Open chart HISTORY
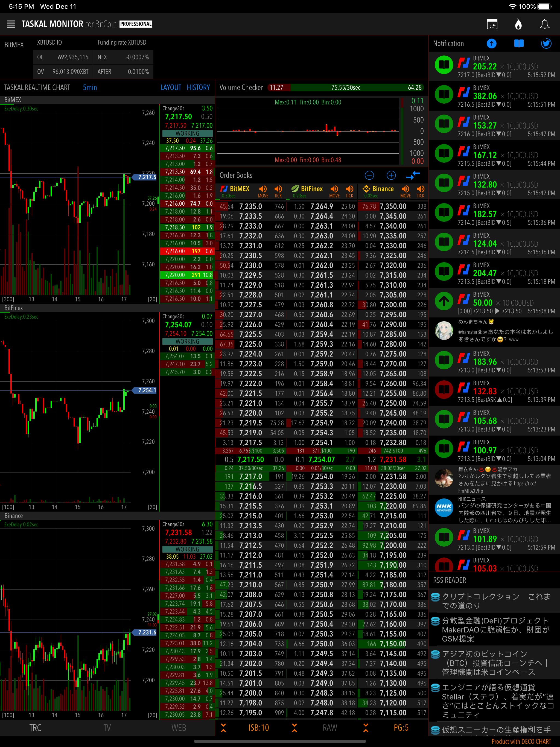560x747 pixels. point(198,87)
